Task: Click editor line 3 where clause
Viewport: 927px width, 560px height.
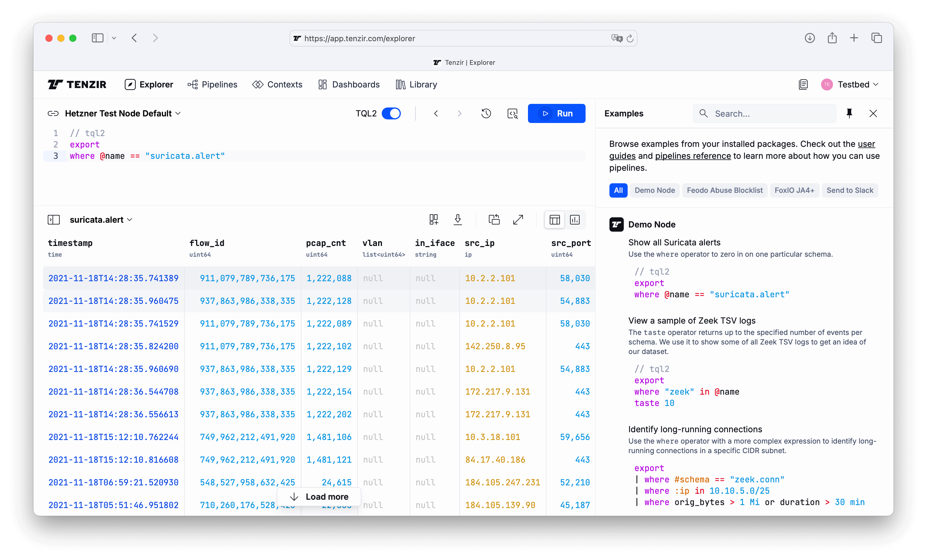Action: click(x=147, y=156)
